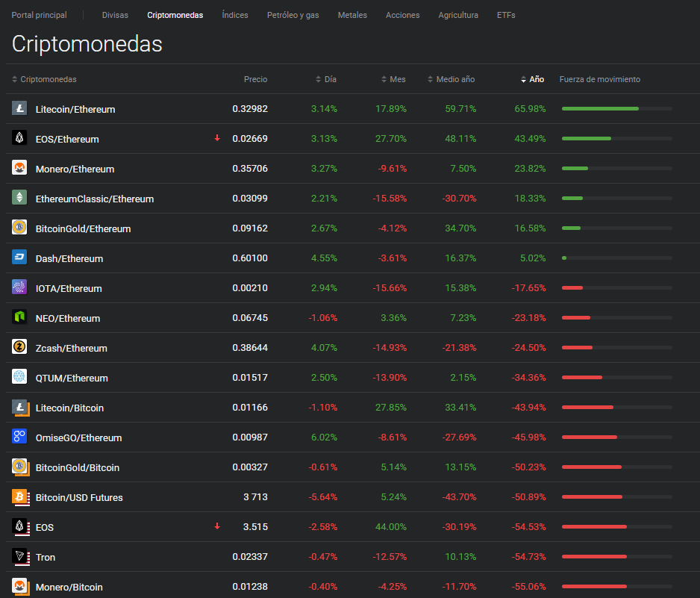Screen dimensions: 700x598
Task: Select the Criptomonedas tab
Action: pyautogui.click(x=175, y=15)
